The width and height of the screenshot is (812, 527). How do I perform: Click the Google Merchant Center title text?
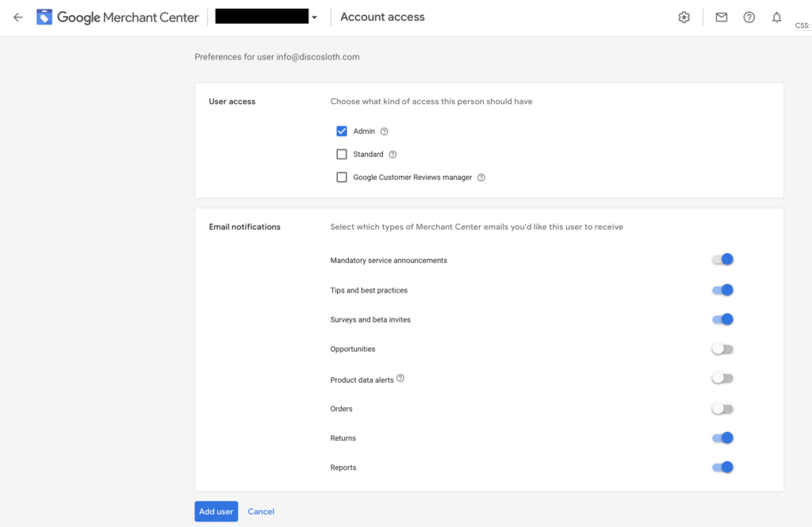coord(128,17)
